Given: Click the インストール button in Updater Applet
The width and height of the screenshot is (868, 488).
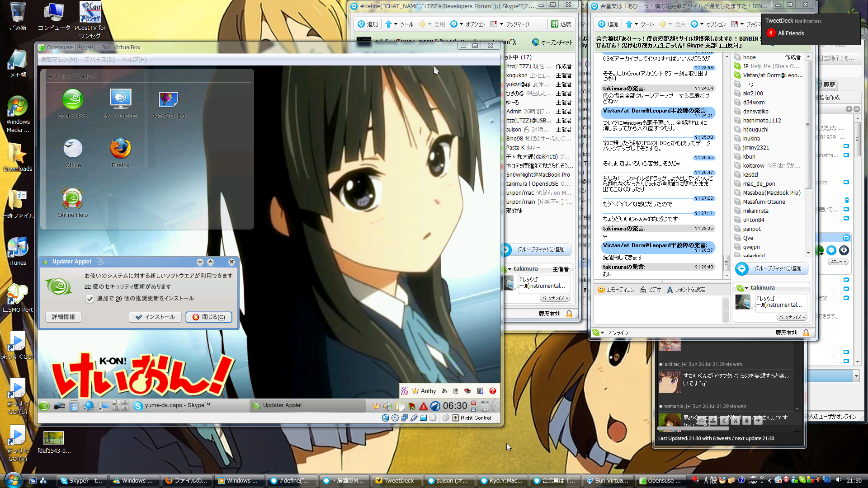Looking at the screenshot, I should (x=155, y=317).
